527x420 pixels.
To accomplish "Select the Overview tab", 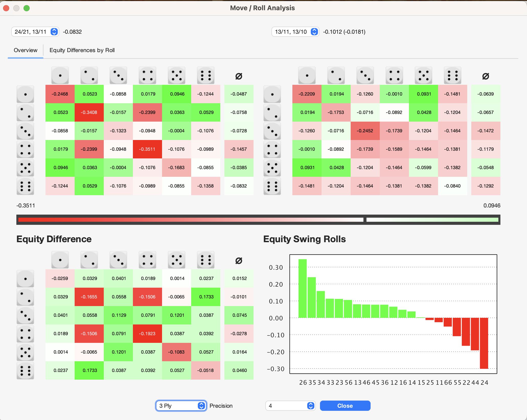I will pyautogui.click(x=26, y=50).
